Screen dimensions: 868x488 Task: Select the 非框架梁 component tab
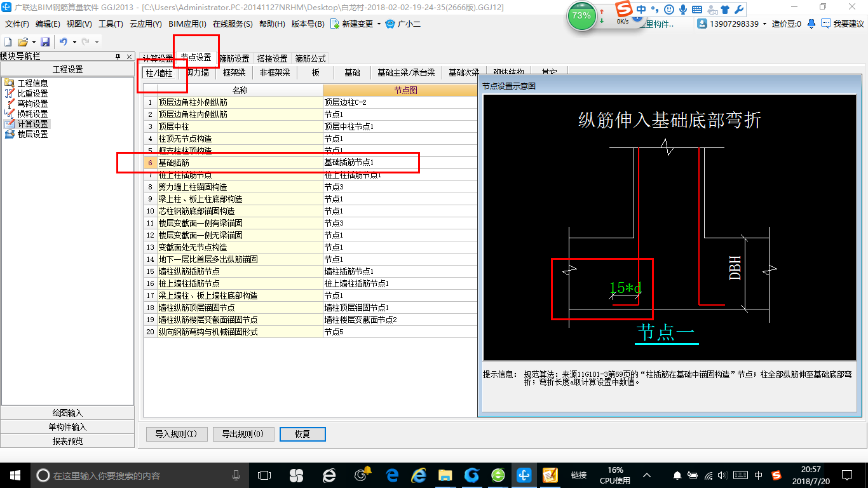(x=275, y=72)
